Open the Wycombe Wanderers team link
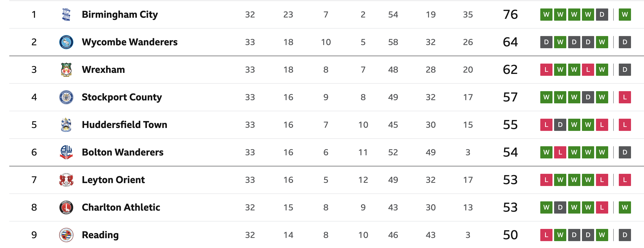Screen dimensions: 644x248 pyautogui.click(x=130, y=42)
